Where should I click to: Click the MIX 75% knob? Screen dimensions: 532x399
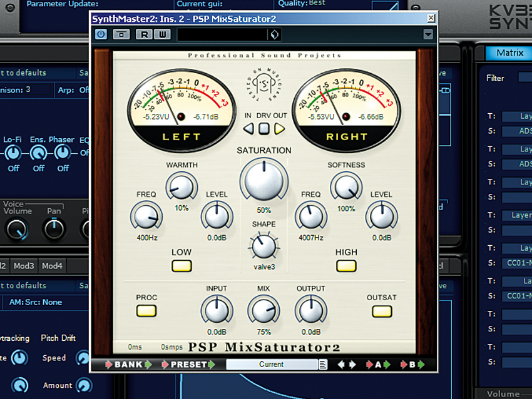click(263, 311)
